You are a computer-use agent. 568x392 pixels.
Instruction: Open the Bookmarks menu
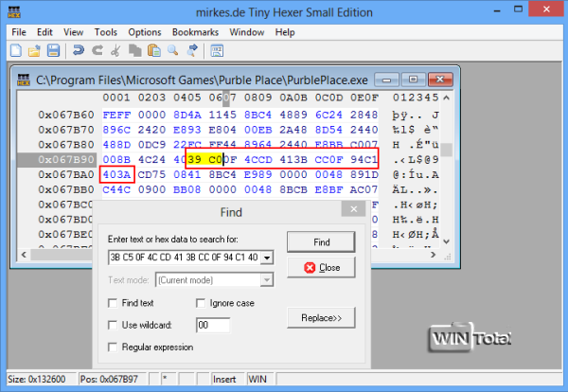195,32
